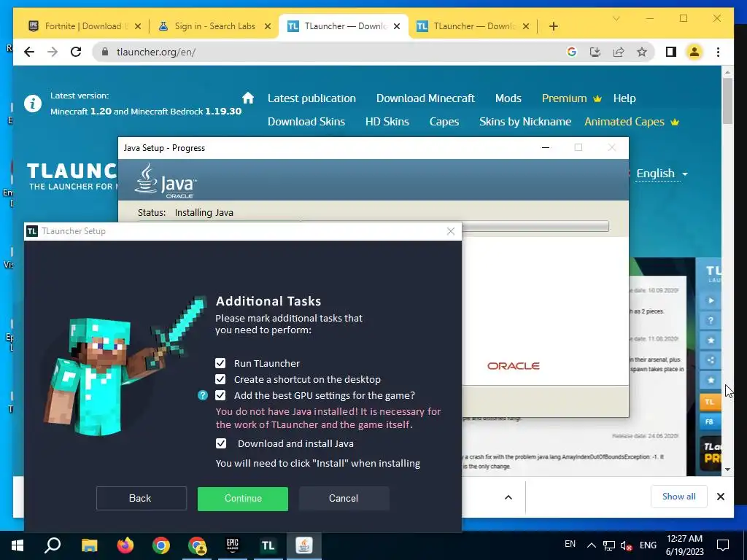Open Premium menu item
The image size is (747, 560).
pyautogui.click(x=571, y=98)
